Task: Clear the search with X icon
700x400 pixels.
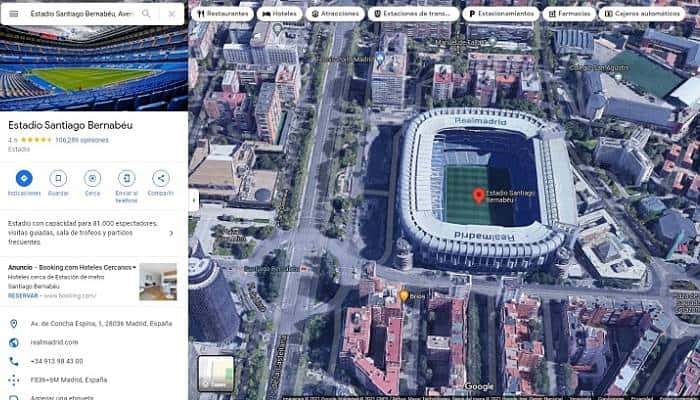Action: (172, 14)
